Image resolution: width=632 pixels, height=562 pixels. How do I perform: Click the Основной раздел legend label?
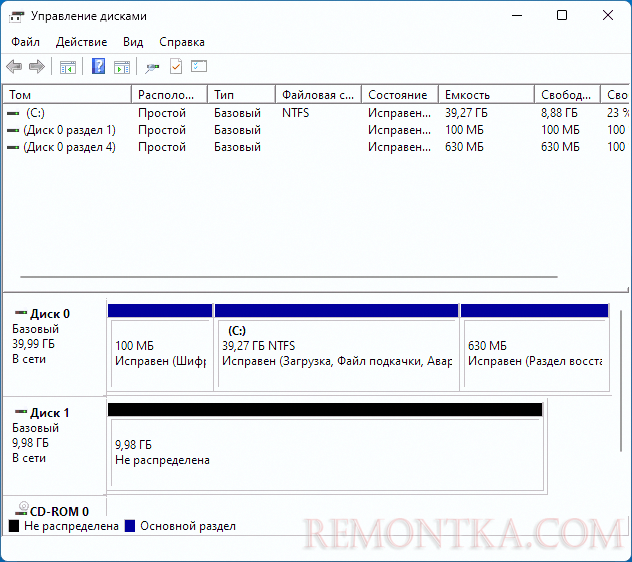click(188, 526)
